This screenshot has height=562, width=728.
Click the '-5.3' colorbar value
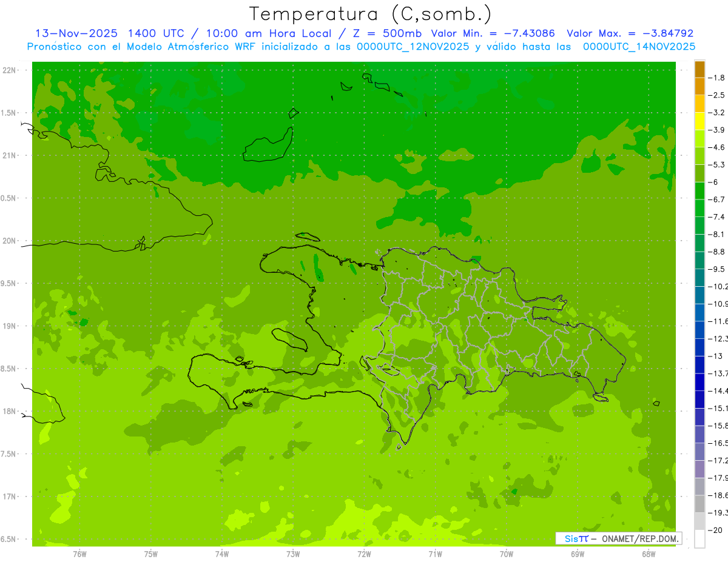[x=716, y=165]
